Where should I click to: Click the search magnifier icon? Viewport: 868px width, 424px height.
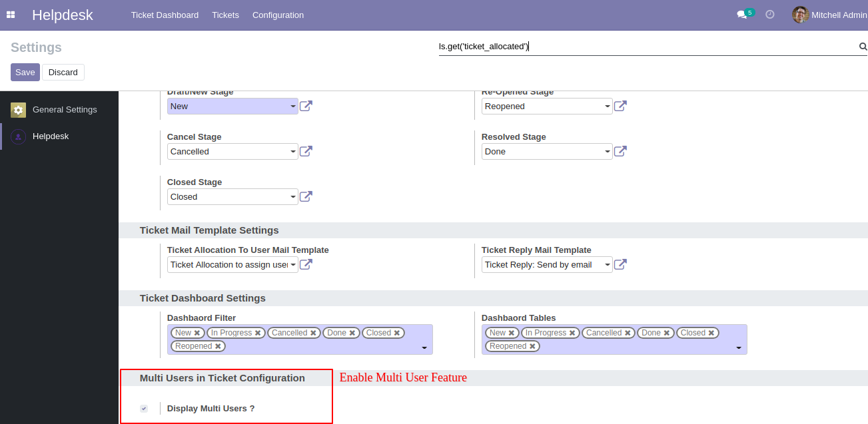pyautogui.click(x=863, y=47)
